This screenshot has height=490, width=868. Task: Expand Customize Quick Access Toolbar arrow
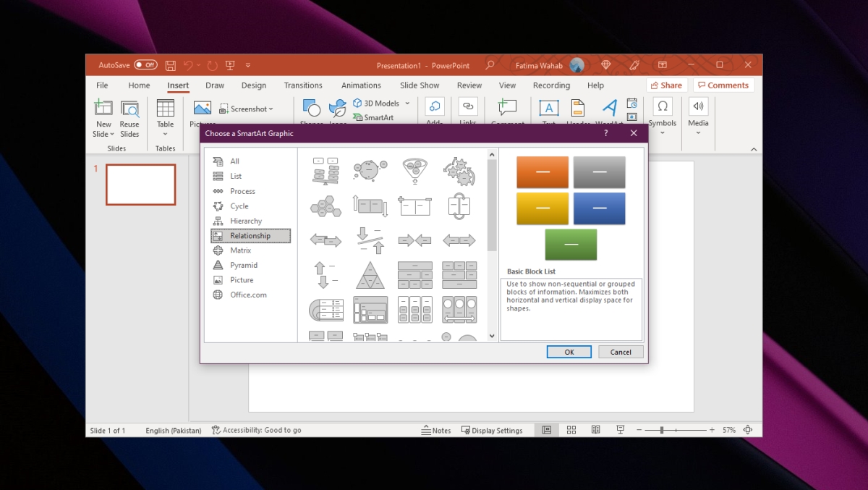tap(247, 66)
